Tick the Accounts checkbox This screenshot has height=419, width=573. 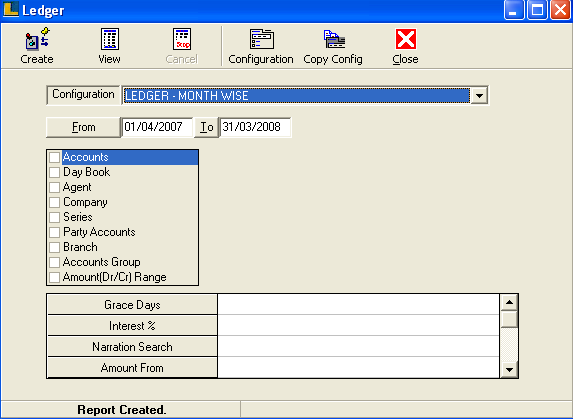(54, 157)
